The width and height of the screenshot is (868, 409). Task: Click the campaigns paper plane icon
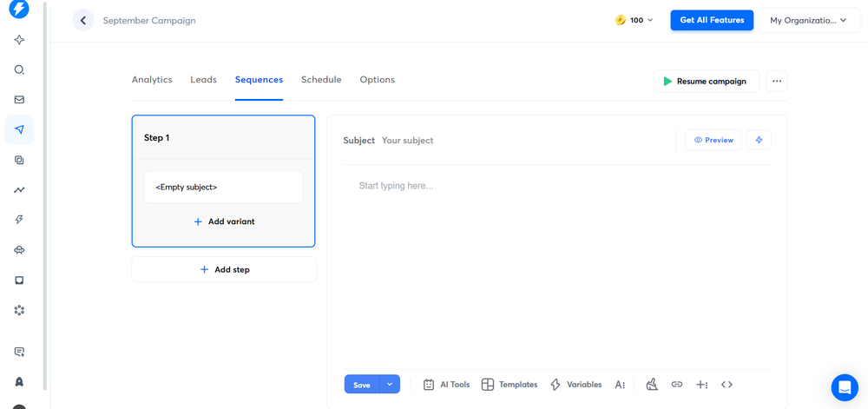tap(19, 130)
